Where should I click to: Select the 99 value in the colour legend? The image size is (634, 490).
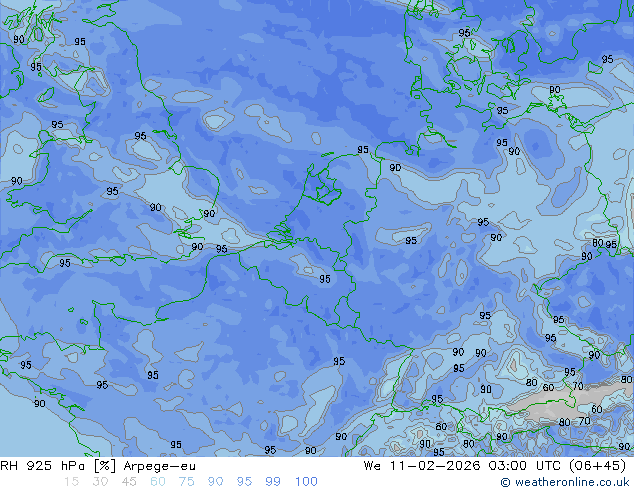pos(273,482)
